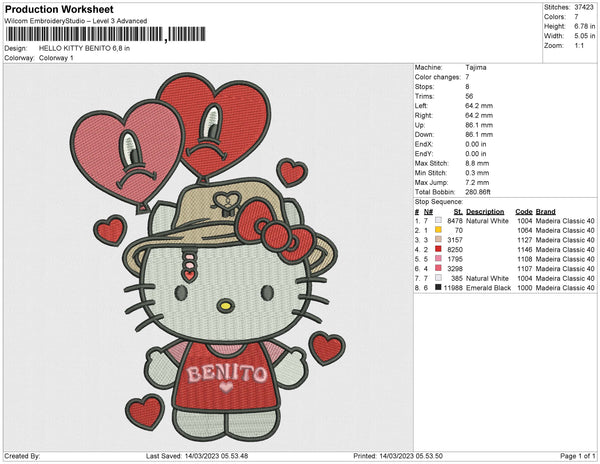Screen dimensions: 600x464
Task: Click the 'EndY:' label
Action: click(424, 154)
